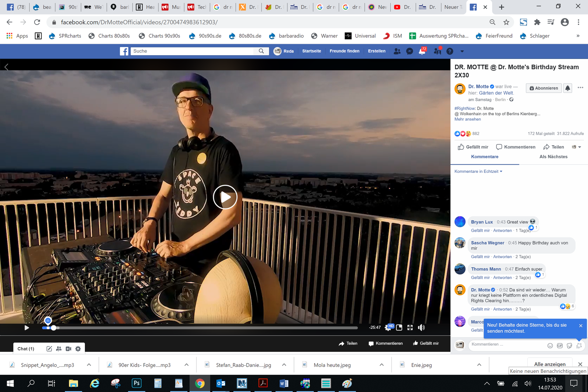Select the Kommentare tab
Viewport: 588px width, 392px height.
[485, 157]
